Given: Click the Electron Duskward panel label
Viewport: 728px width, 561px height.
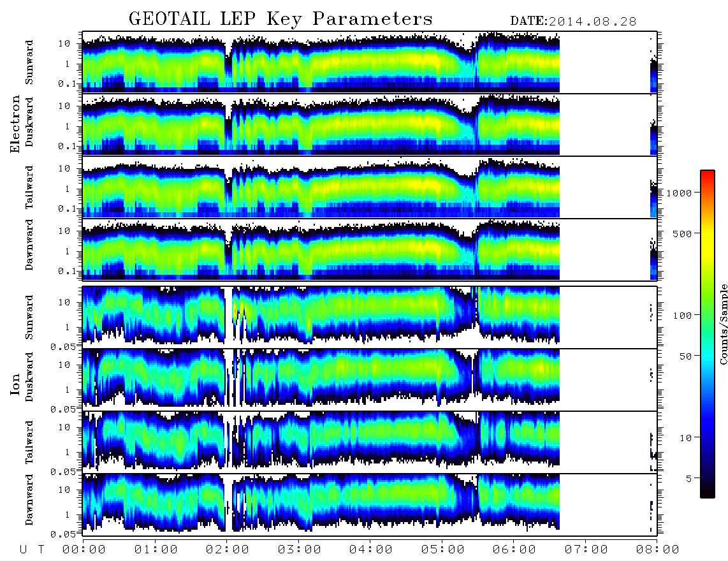Looking at the screenshot, I should (x=29, y=122).
